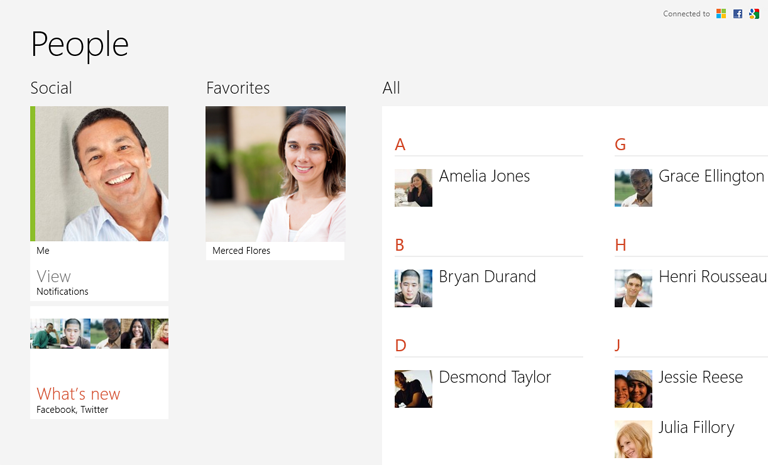Select Bryan Durand's profile picture
The height and width of the screenshot is (465, 768).
pos(413,288)
